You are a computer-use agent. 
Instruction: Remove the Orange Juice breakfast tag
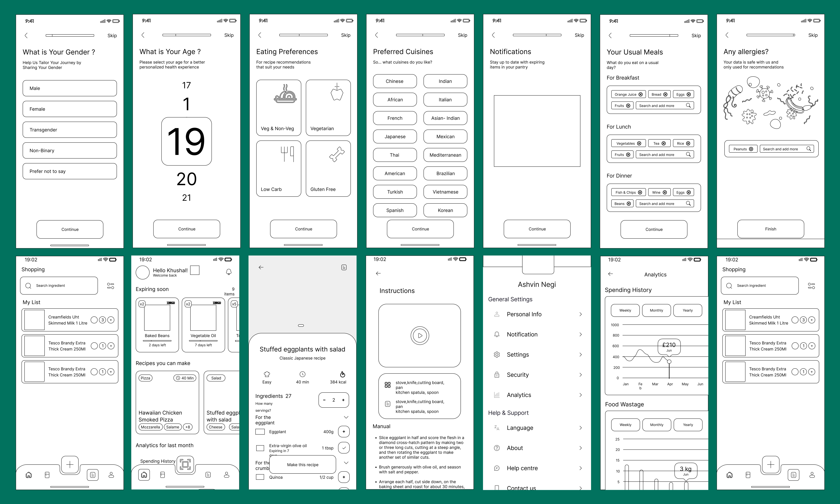641,94
